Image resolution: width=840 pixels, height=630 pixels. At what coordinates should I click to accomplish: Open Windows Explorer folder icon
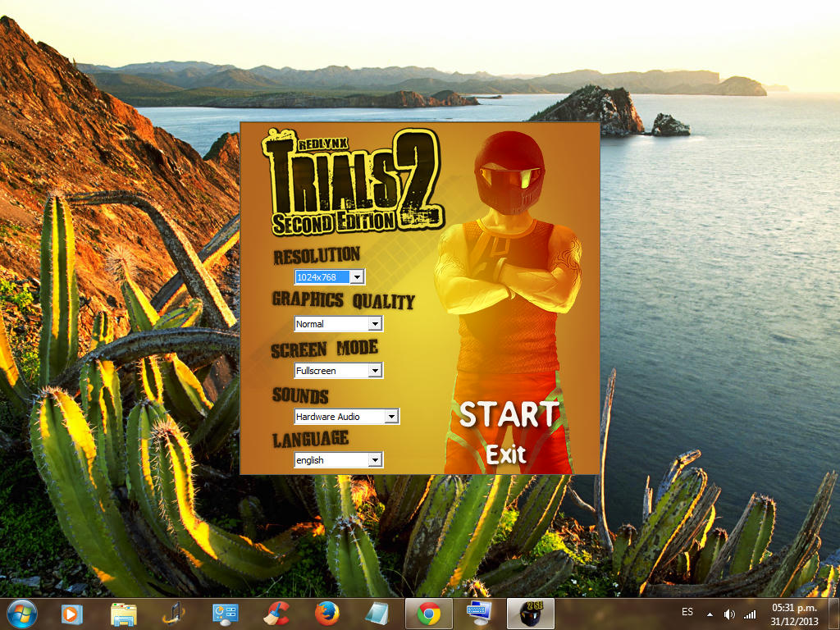point(123,614)
